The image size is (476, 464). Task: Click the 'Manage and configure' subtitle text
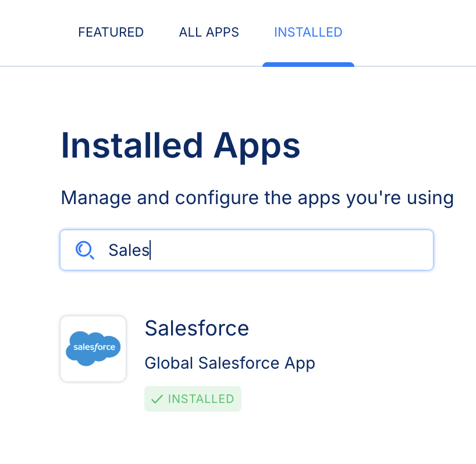coord(257,198)
